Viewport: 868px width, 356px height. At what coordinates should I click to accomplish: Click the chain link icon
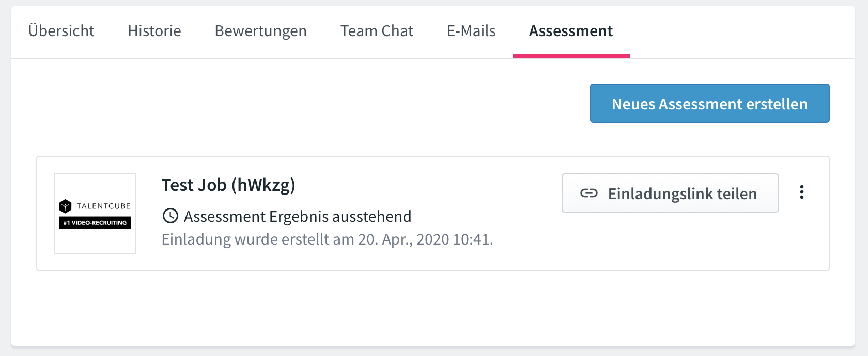pos(589,193)
